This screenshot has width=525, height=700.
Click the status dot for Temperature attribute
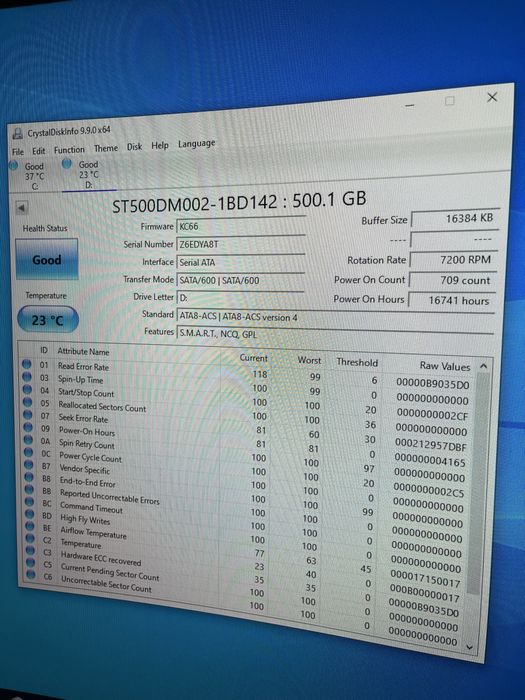(x=30, y=538)
